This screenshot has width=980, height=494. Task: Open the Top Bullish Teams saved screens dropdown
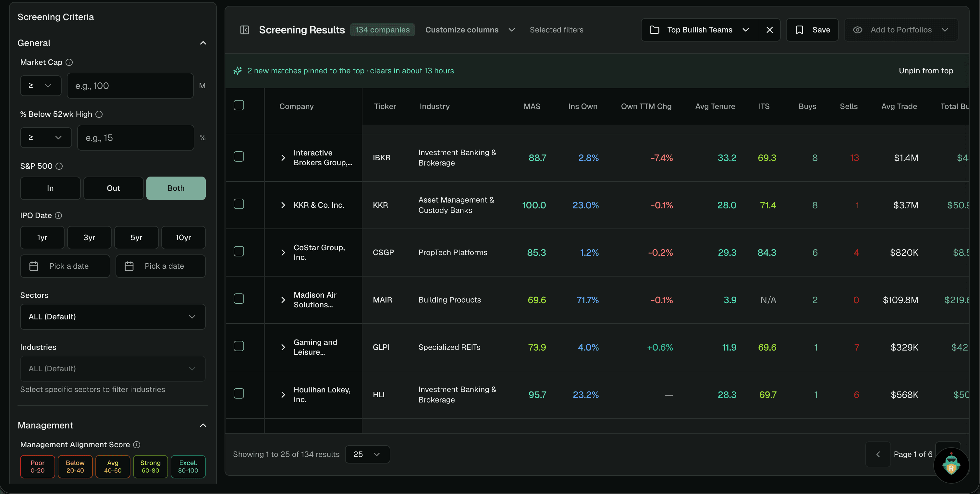[700, 30]
